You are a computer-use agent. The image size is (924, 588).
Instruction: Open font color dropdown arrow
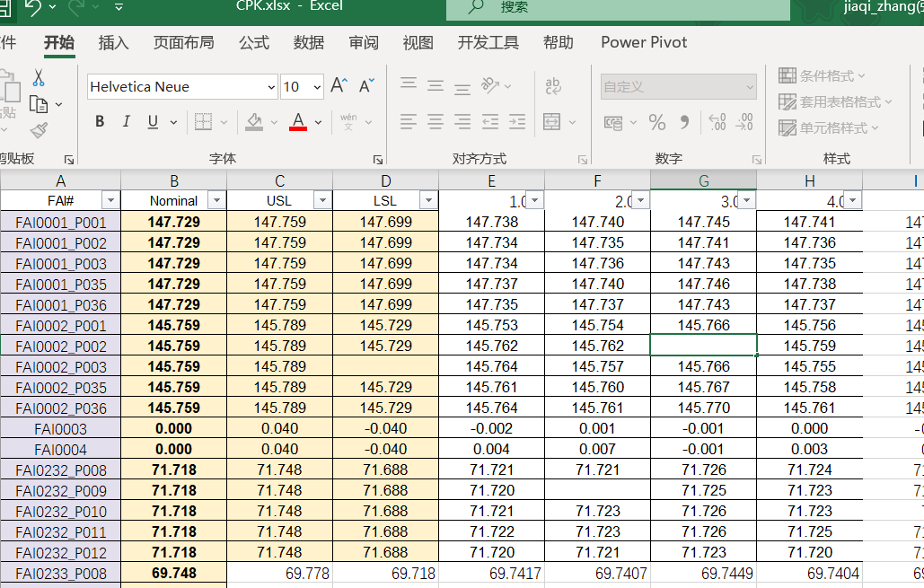pos(318,123)
